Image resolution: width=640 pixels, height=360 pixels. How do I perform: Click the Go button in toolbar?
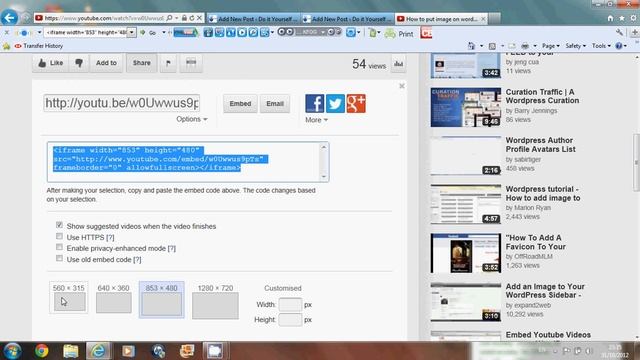149,33
